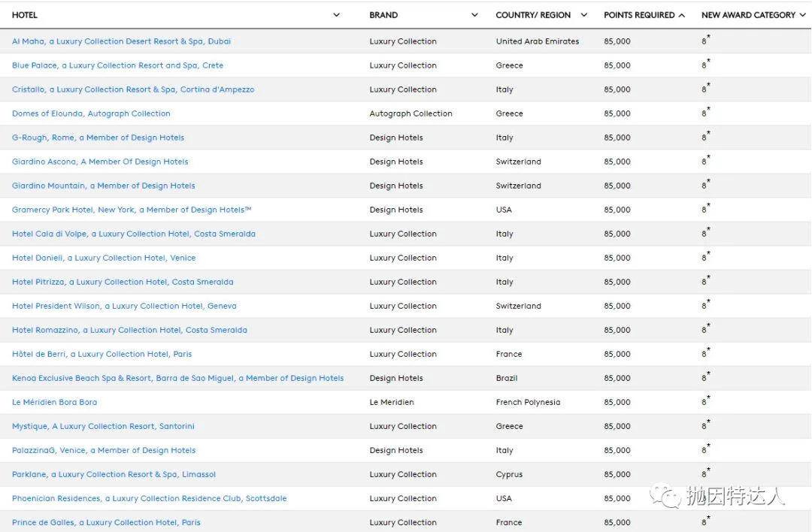Image resolution: width=812 pixels, height=532 pixels.
Task: Open Hotel President Wilson Geneva link
Action: (x=124, y=306)
